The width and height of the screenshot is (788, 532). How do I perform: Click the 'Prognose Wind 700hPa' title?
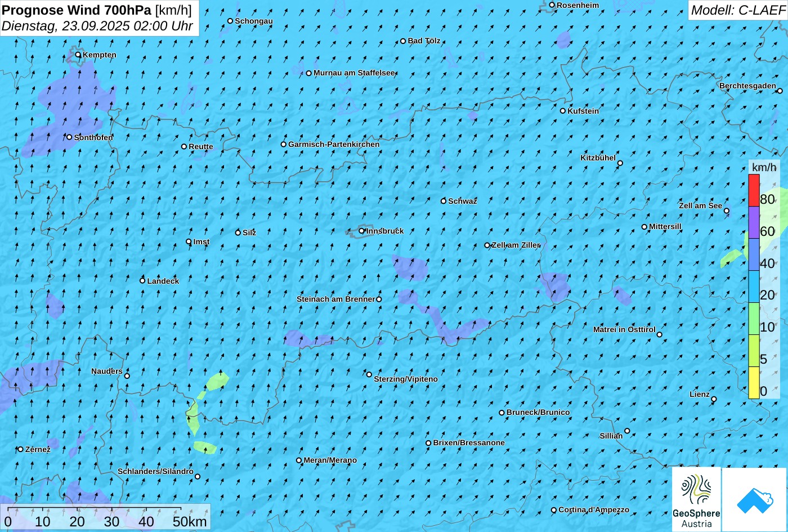tap(77, 10)
